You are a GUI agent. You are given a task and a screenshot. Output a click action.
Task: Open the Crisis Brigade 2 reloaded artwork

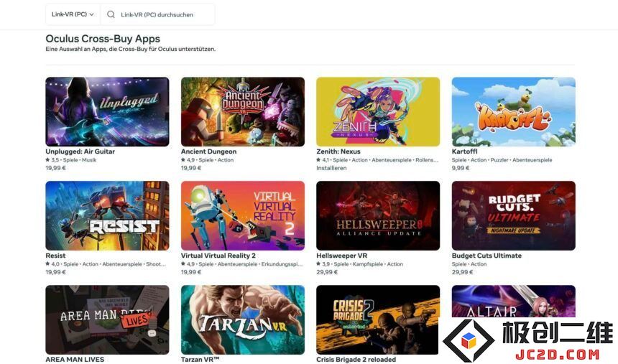[378, 320]
